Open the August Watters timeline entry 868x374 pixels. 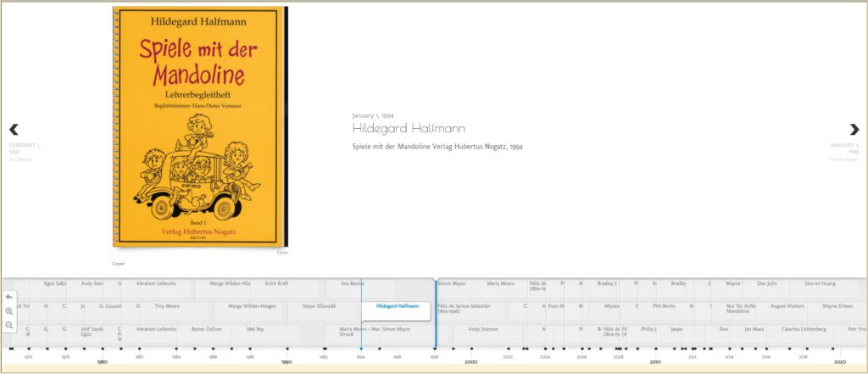coord(787,306)
